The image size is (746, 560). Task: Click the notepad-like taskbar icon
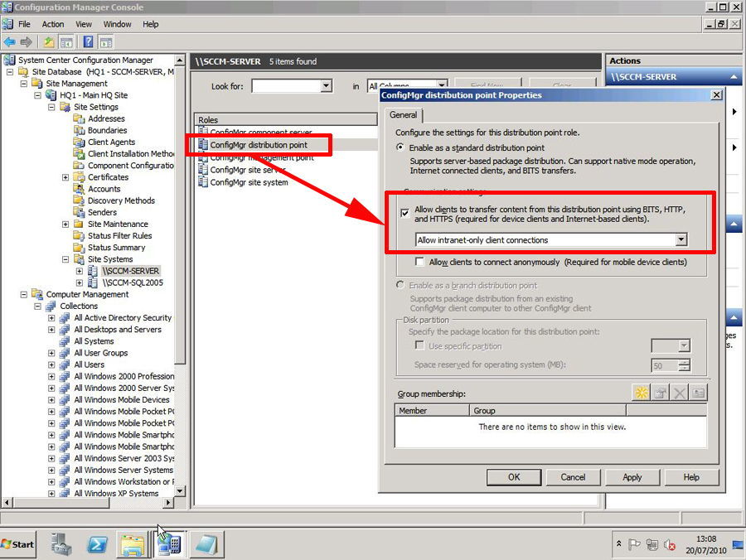click(206, 545)
